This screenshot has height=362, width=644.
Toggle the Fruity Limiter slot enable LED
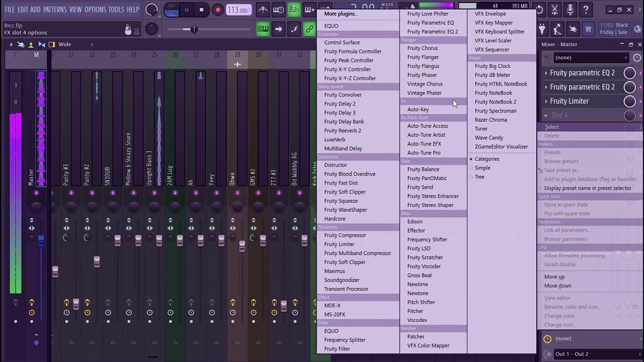[x=640, y=101]
